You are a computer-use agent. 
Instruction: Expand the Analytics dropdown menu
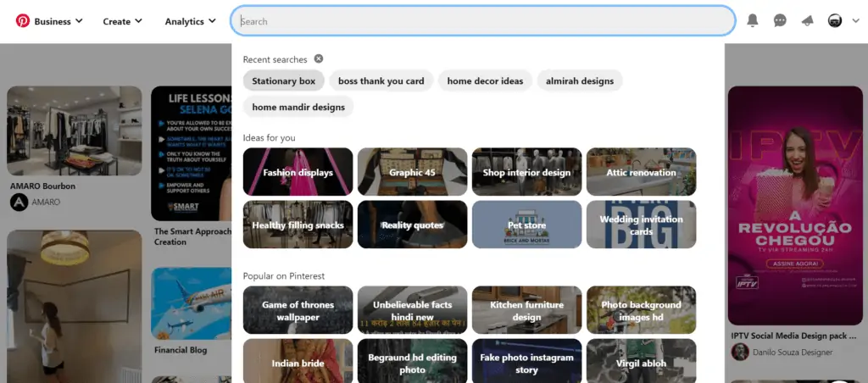pos(190,21)
